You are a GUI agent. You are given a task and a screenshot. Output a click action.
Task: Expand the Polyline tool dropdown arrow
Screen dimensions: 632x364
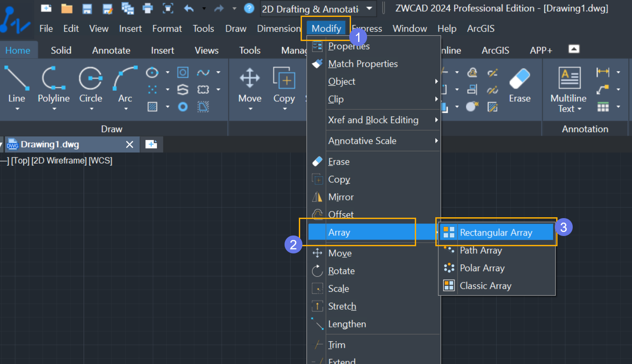pyautogui.click(x=54, y=109)
